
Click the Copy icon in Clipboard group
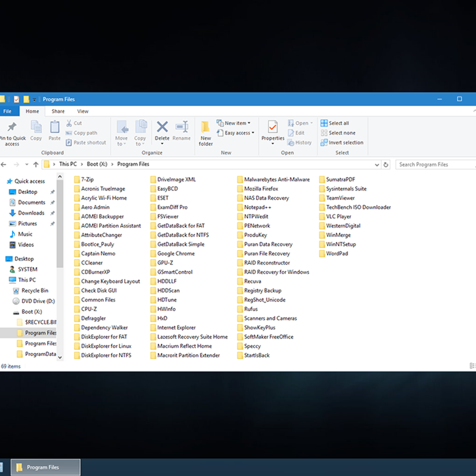tap(36, 127)
